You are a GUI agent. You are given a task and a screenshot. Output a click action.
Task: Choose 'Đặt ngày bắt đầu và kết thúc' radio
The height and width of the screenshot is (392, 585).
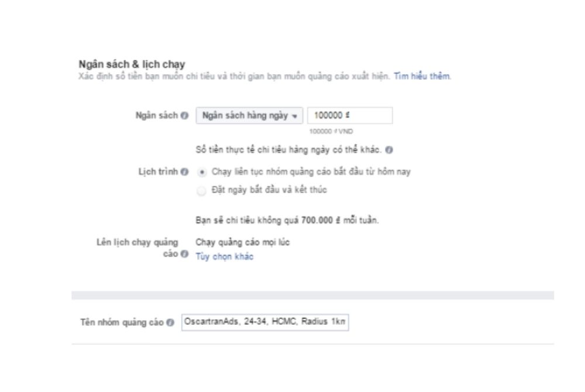pos(201,191)
